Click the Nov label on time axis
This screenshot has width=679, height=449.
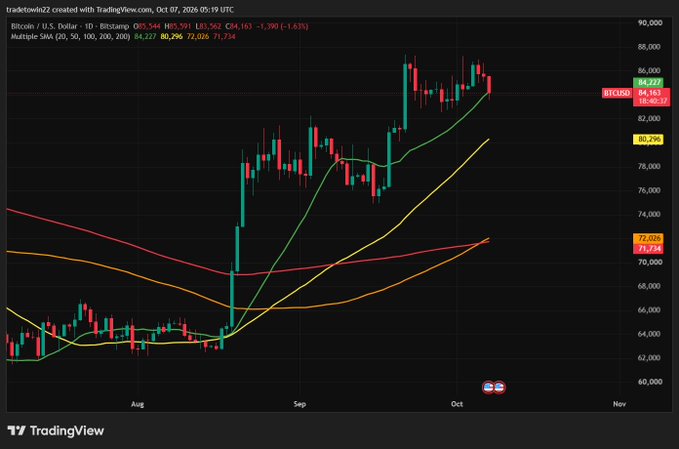pos(620,404)
